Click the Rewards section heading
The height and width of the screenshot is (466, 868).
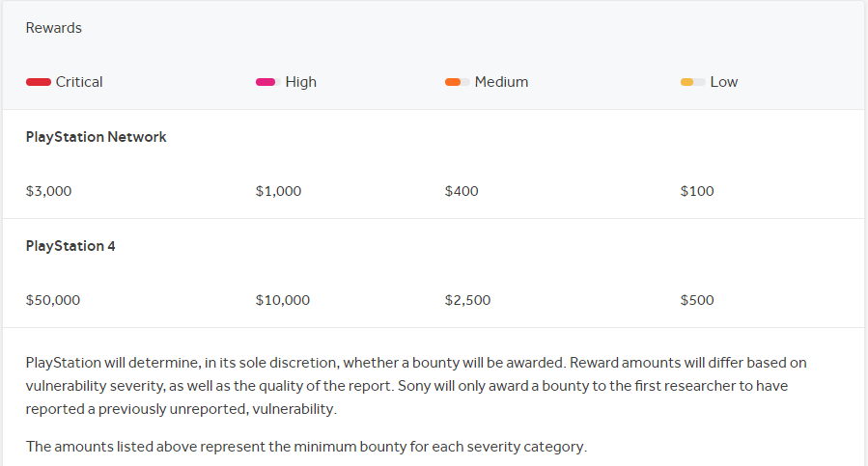click(54, 28)
